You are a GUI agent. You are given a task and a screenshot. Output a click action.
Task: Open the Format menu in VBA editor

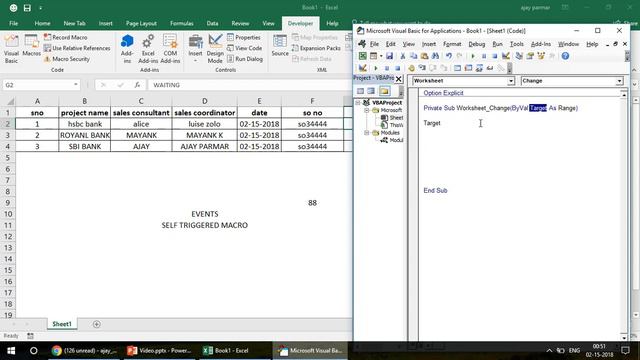tap(452, 44)
